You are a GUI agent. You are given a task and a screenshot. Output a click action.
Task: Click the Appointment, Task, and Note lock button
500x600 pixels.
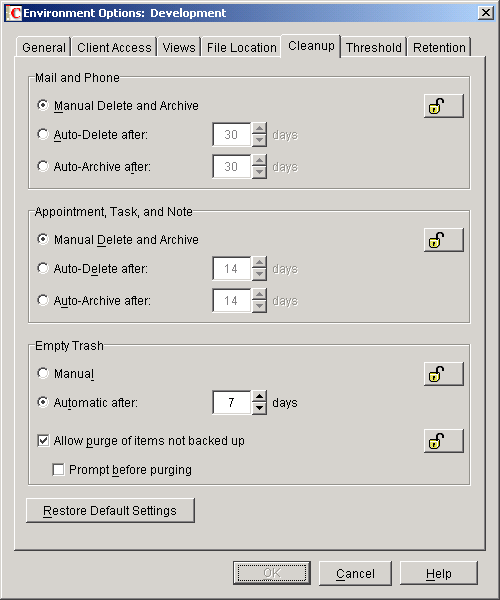(443, 240)
